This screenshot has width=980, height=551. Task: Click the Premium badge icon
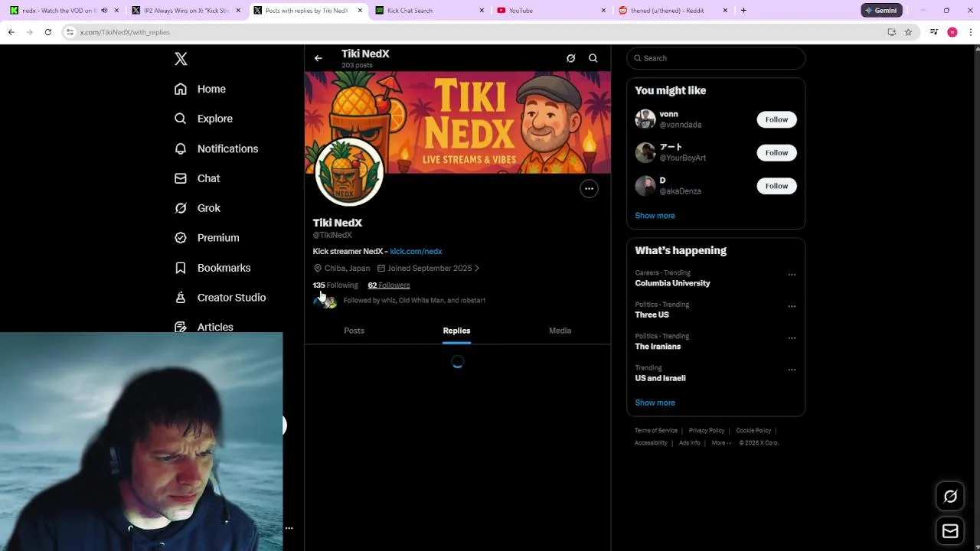[x=181, y=238]
